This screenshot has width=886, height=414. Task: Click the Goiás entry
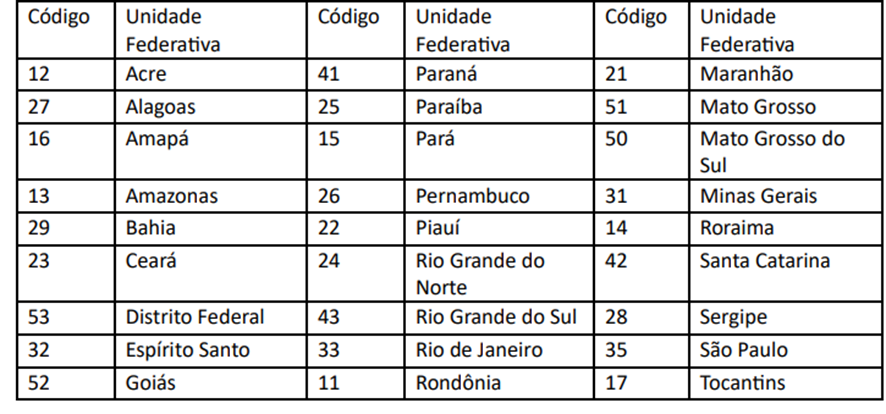(211, 383)
